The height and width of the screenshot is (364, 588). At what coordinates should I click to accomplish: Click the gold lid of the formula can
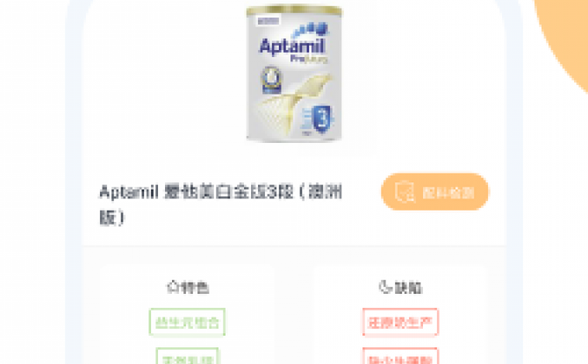[x=294, y=11]
